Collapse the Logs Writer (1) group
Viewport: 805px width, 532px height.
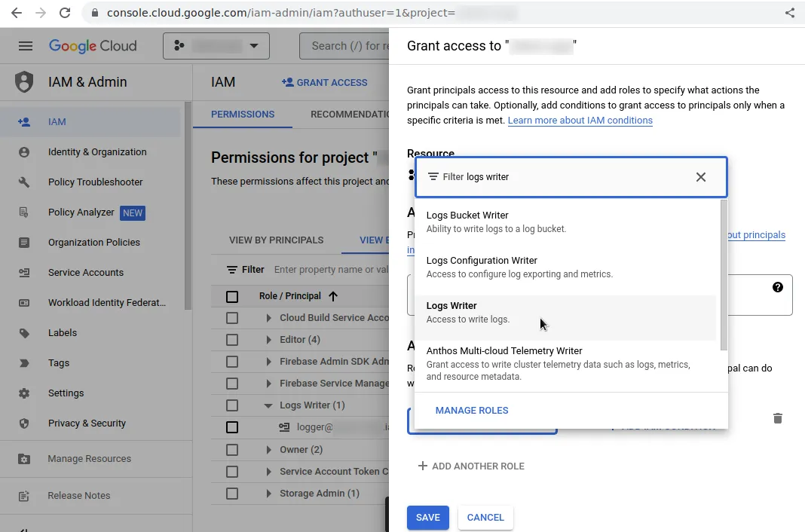(x=268, y=405)
